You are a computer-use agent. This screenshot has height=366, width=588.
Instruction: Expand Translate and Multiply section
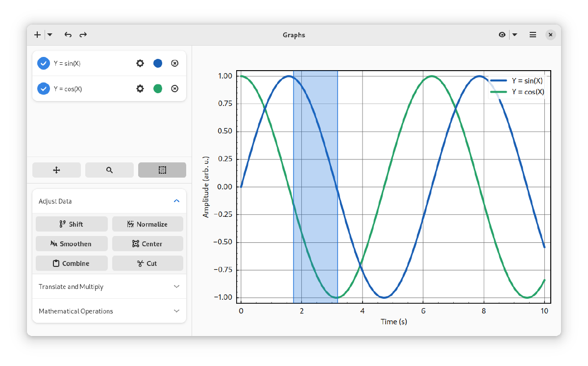pyautogui.click(x=177, y=287)
